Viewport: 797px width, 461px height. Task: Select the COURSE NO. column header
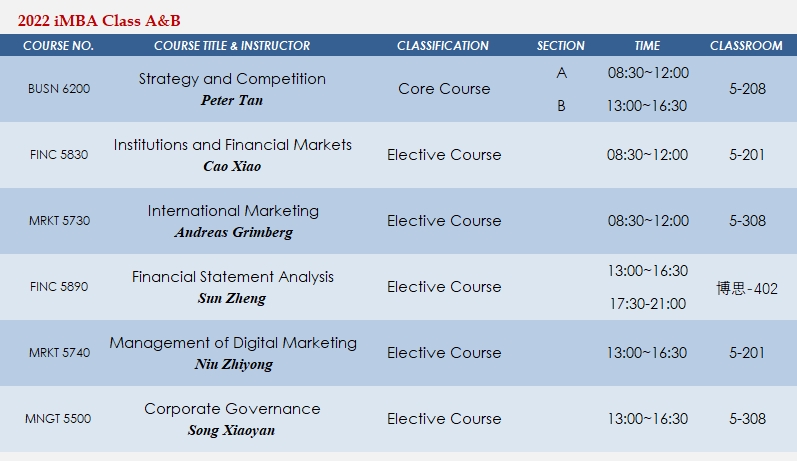click(x=58, y=46)
